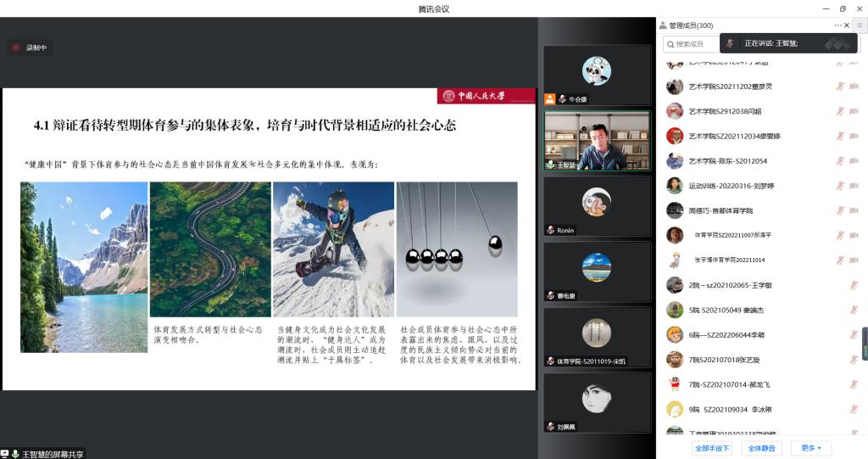Expand the collapsed side handle on right edge
868x459 pixels.
point(865,344)
